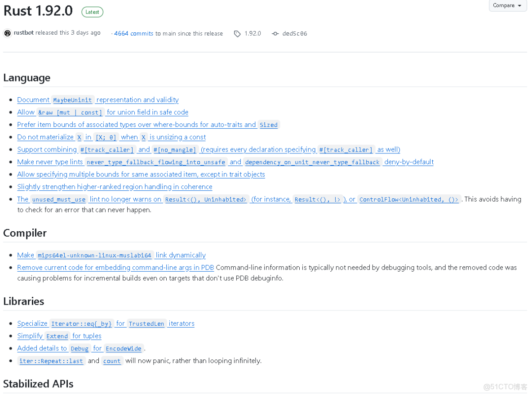
Task: Open the 4664 commits link
Action: pyautogui.click(x=133, y=33)
